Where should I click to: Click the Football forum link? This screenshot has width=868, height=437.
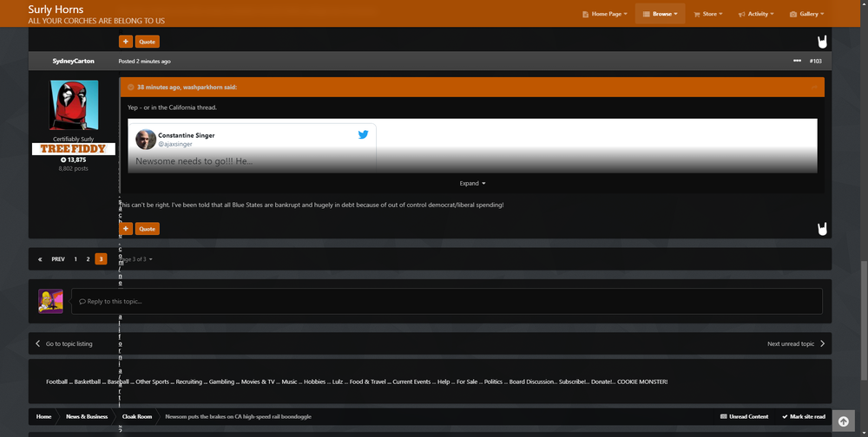(56, 382)
